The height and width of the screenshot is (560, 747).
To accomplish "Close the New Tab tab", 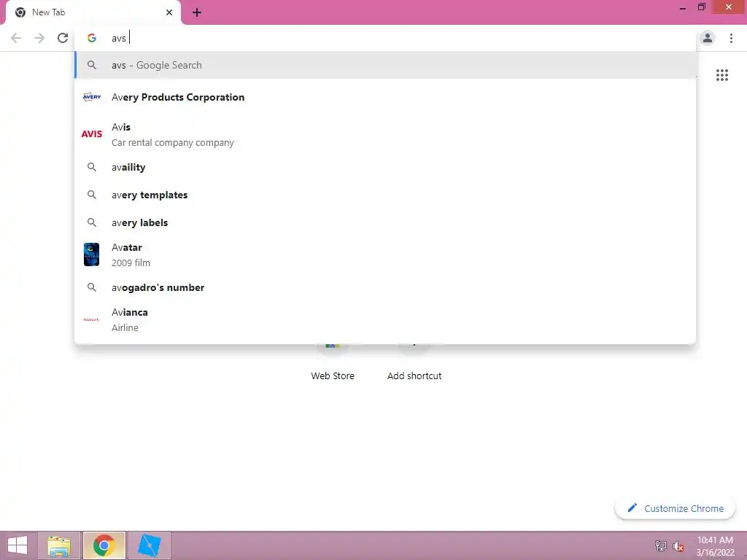I will (169, 12).
